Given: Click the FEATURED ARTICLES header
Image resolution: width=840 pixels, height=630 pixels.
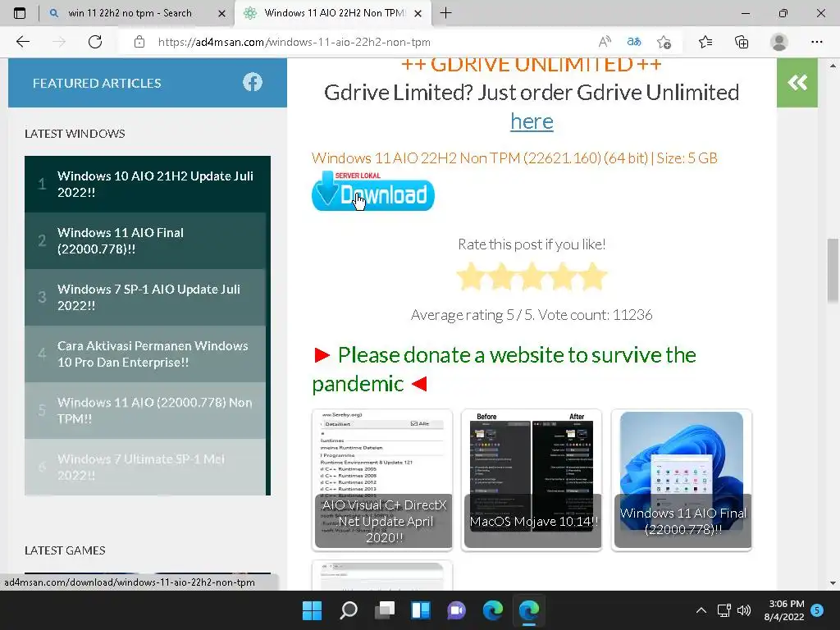Looking at the screenshot, I should (97, 83).
